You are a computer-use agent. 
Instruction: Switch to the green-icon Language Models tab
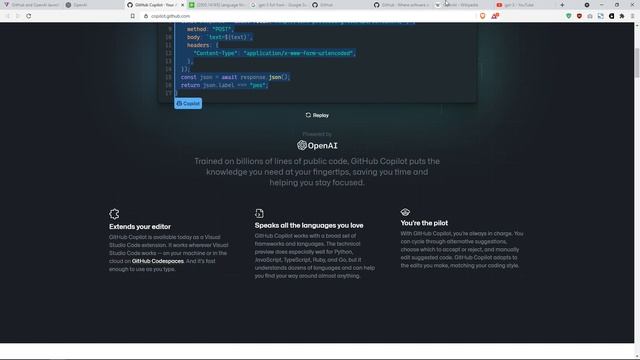point(217,5)
